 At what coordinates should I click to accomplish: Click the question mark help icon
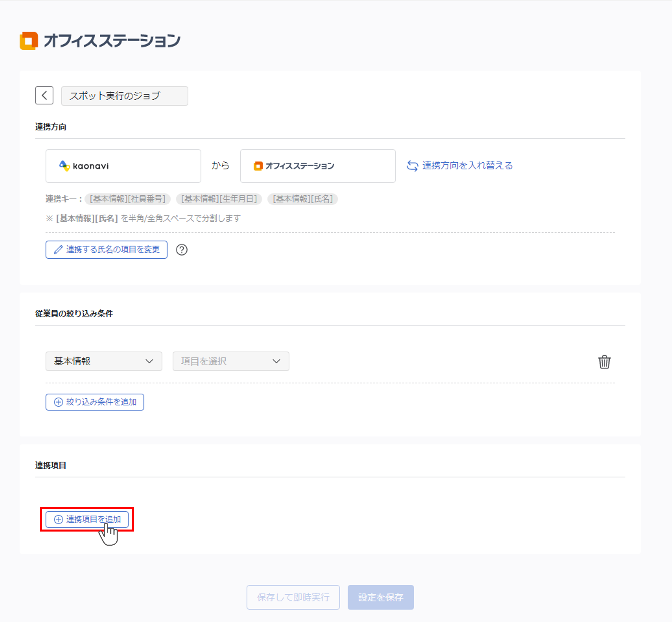[182, 250]
